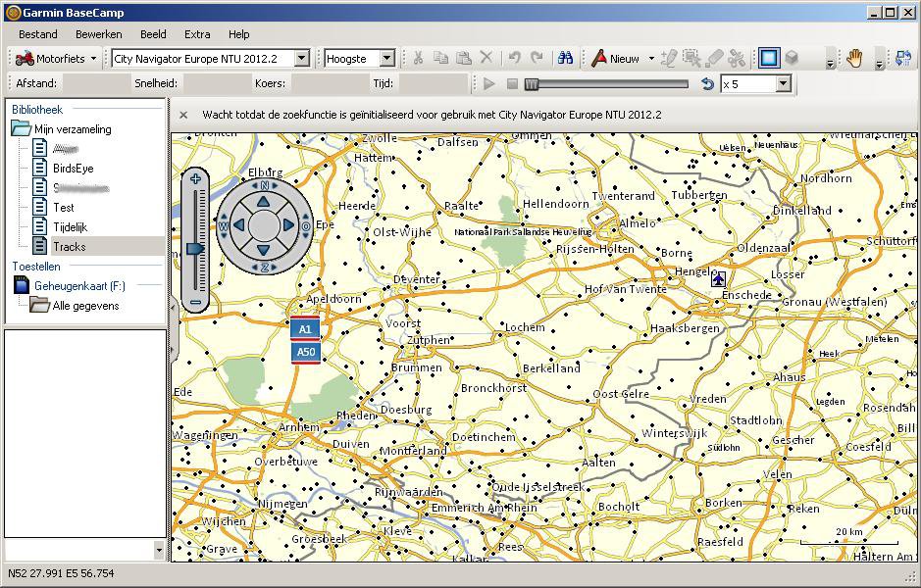
Task: Pan the map down with the compass arrow
Action: pos(263,249)
